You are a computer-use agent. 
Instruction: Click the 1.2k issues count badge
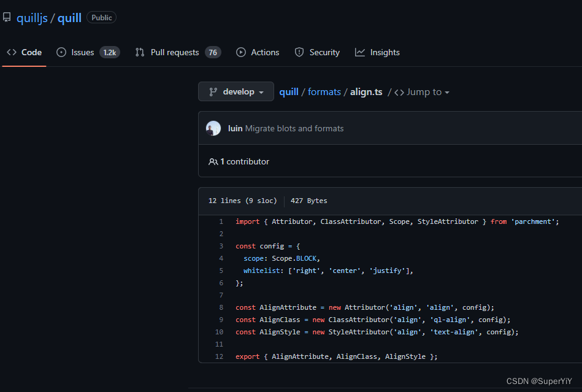(x=110, y=52)
